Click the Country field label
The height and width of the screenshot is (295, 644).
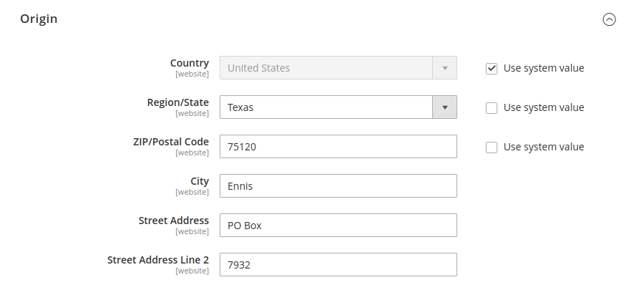point(190,63)
